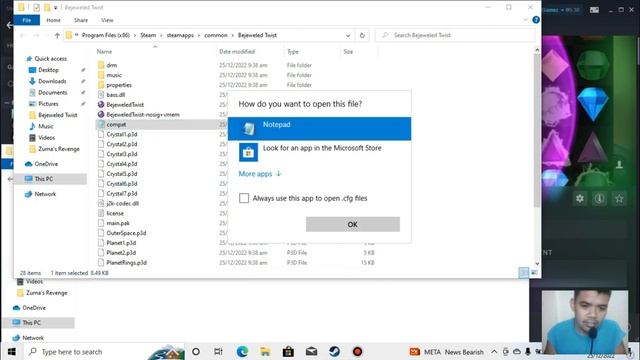Focus the Search Bejeweled Twist box

(x=455, y=36)
